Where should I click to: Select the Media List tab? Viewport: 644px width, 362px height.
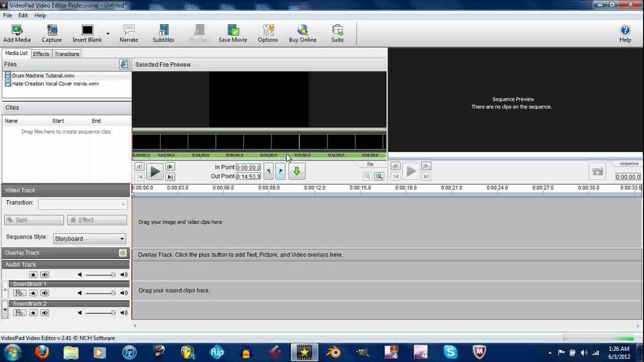tap(16, 53)
